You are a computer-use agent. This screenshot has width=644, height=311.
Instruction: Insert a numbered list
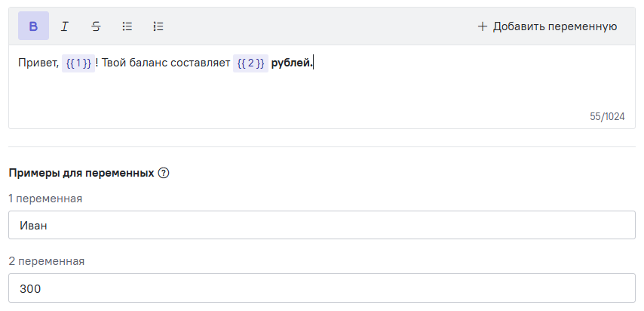coord(158,26)
